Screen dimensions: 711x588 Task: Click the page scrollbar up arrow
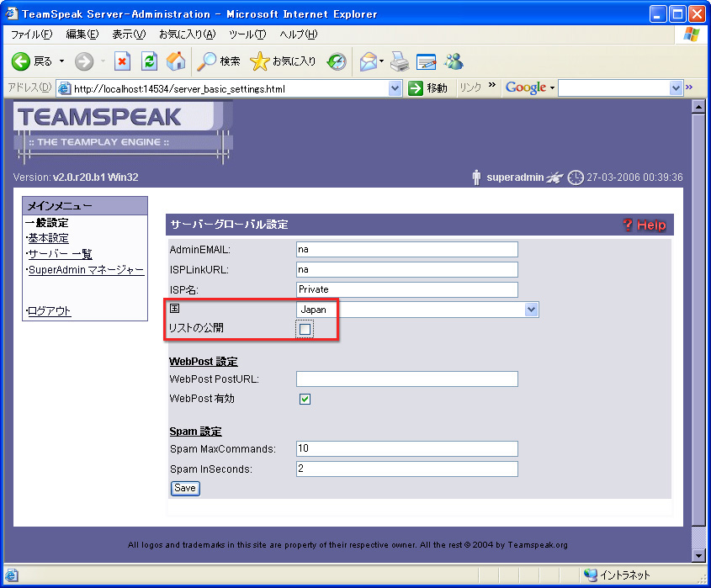(698, 107)
